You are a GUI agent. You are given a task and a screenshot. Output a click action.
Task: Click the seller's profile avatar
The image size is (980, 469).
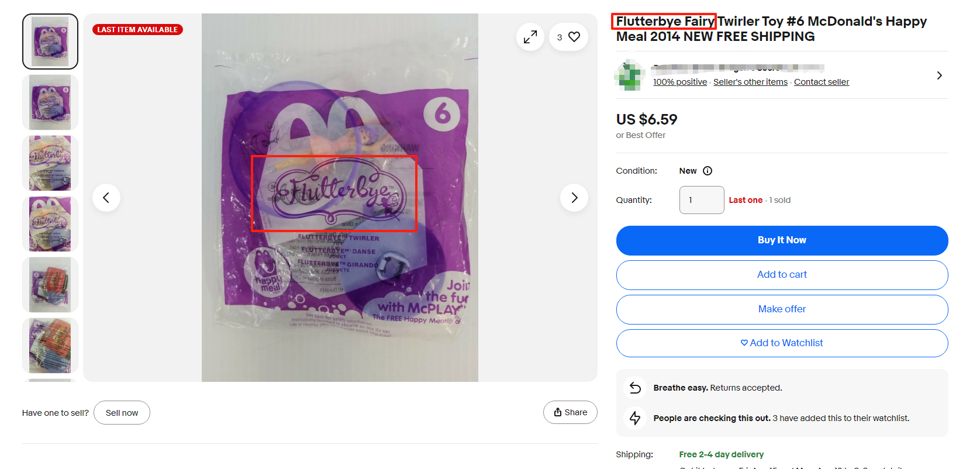630,75
